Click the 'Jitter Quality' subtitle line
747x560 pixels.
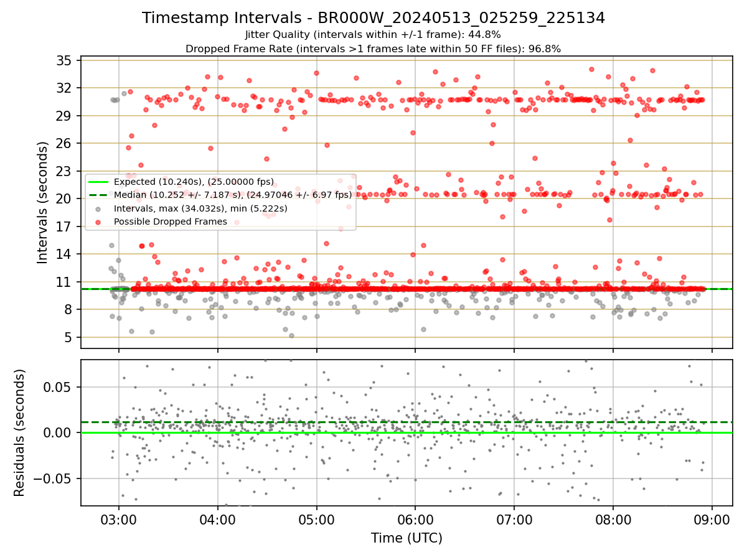[x=374, y=35]
